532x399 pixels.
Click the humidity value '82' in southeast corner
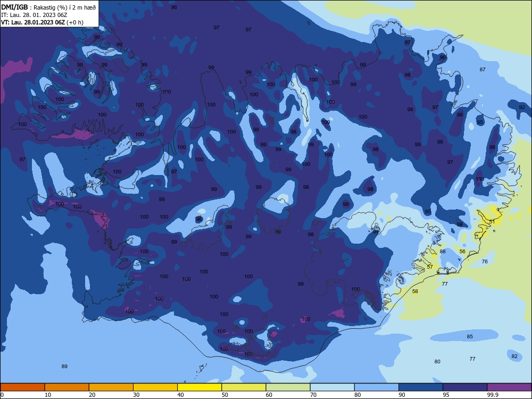pyautogui.click(x=514, y=356)
